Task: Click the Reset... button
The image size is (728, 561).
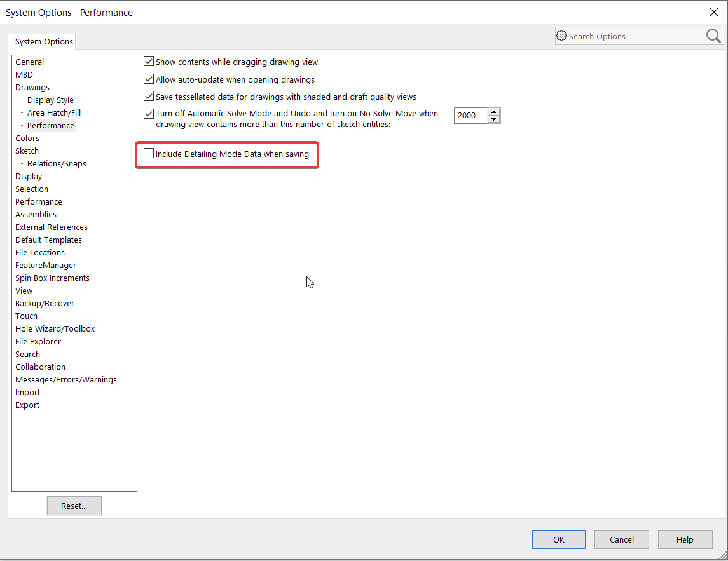Action: point(74,506)
